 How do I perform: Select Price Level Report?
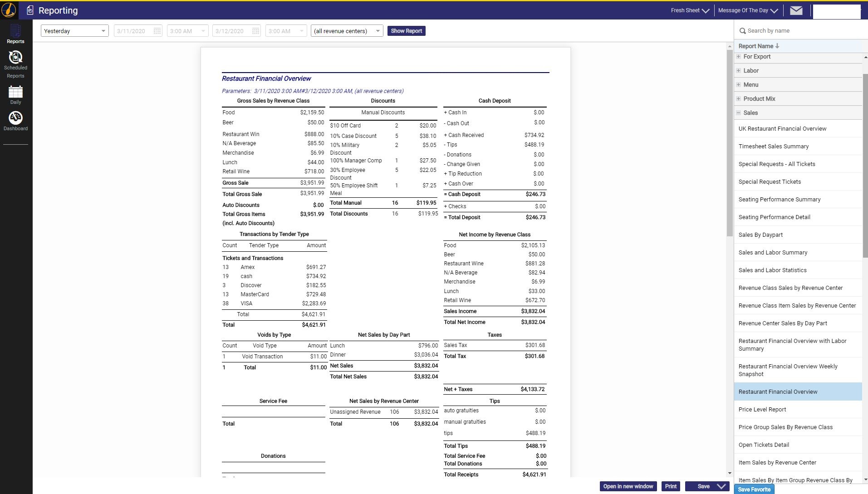pos(798,410)
